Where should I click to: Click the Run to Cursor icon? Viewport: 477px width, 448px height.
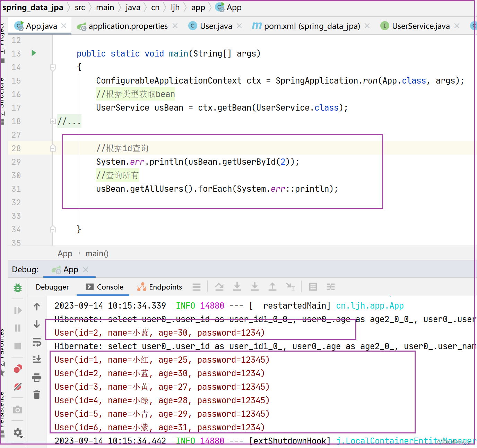pyautogui.click(x=290, y=287)
